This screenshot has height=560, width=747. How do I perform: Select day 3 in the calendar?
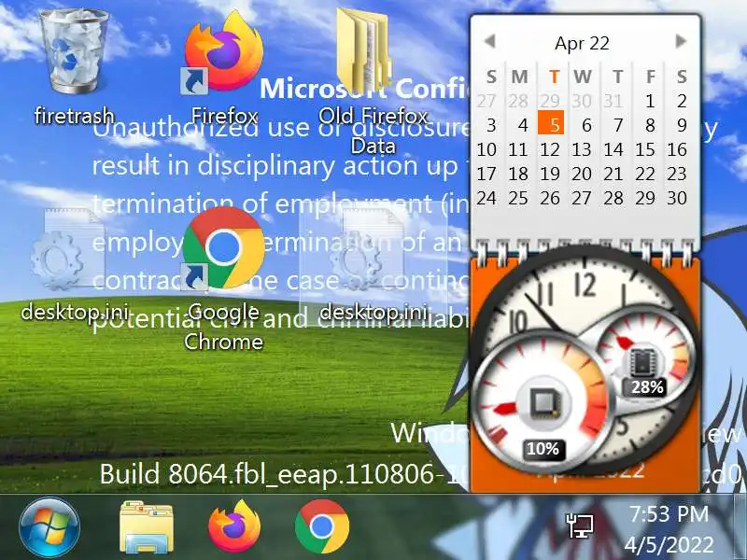click(x=491, y=125)
